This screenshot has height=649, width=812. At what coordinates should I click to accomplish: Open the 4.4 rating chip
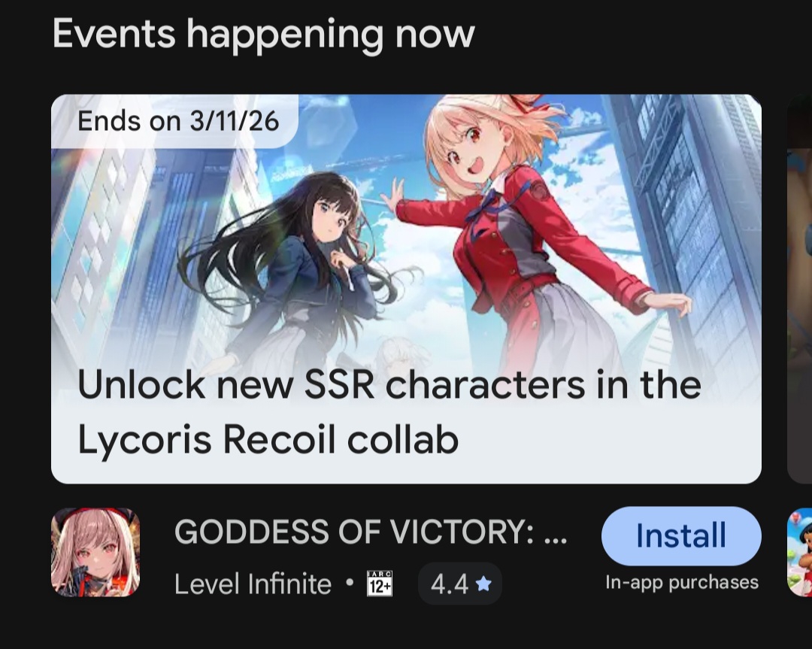coord(460,584)
